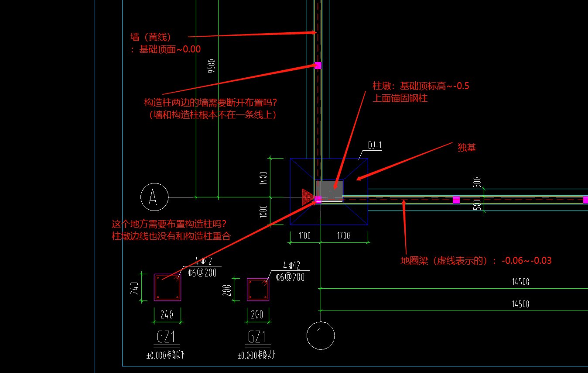Click the DJ-1 foundation label
This screenshot has height=373, width=588.
(x=375, y=145)
